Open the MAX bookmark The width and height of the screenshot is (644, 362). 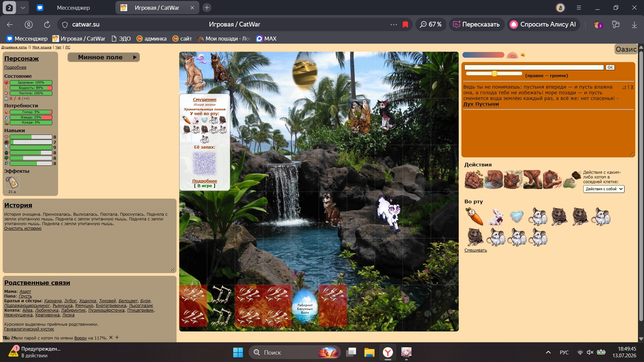(x=266, y=39)
